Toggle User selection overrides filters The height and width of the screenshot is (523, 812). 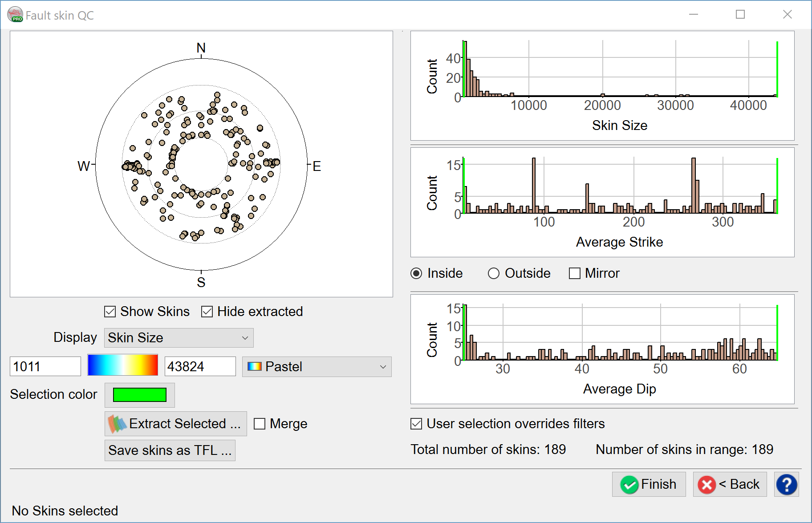(416, 424)
